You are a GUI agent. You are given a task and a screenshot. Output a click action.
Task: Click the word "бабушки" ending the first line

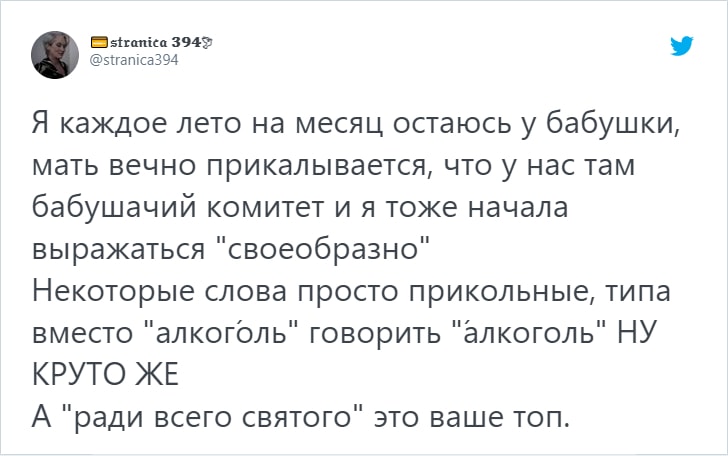[x=611, y=124]
